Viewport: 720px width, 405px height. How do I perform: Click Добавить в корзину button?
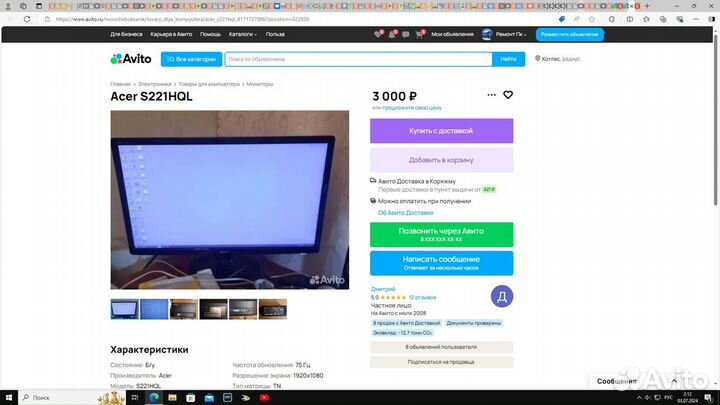pyautogui.click(x=441, y=160)
